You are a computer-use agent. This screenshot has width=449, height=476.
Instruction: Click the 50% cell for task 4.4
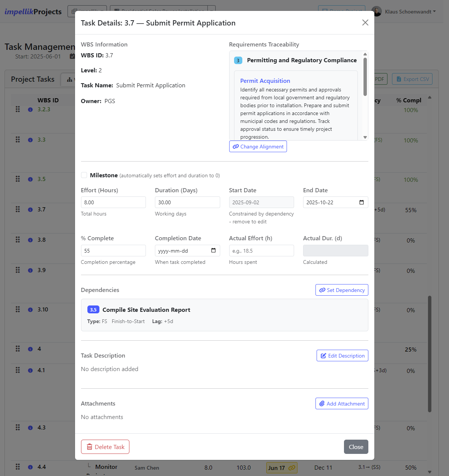click(411, 468)
